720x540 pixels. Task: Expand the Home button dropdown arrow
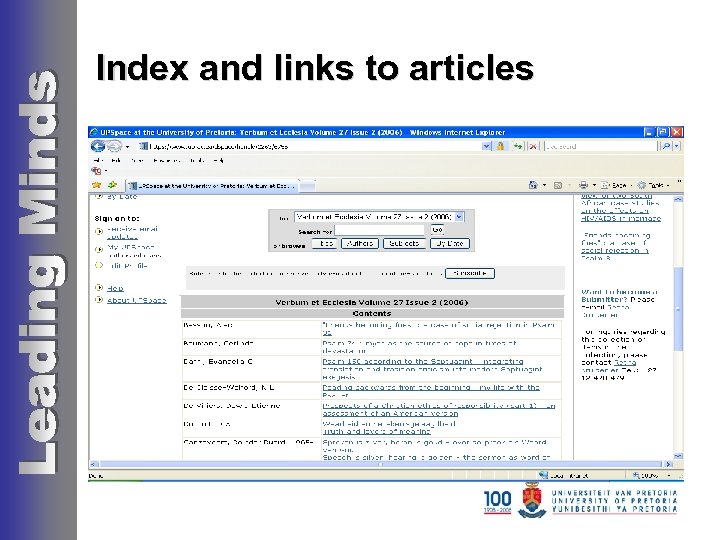(x=545, y=186)
